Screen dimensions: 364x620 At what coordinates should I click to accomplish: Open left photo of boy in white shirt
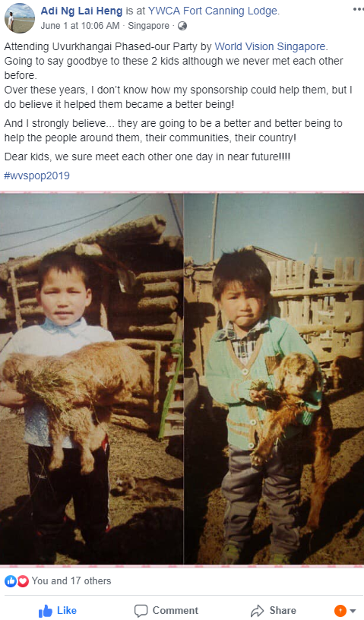point(91,379)
